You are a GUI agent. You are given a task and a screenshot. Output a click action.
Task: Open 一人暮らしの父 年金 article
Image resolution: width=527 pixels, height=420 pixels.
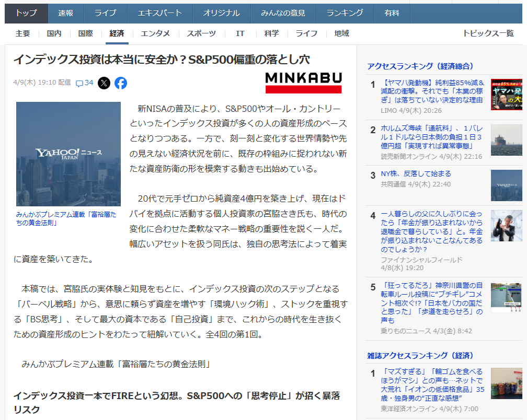pos(431,231)
